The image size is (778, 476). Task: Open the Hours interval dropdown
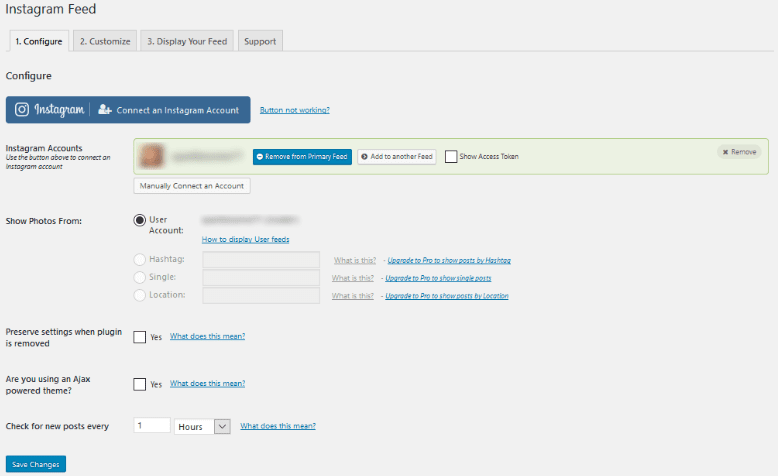[202, 426]
